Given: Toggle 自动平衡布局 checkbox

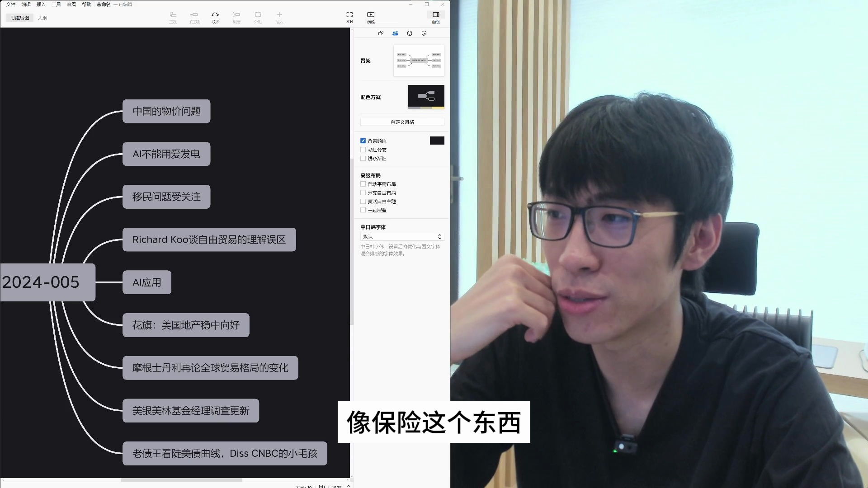Looking at the screenshot, I should coord(363,183).
